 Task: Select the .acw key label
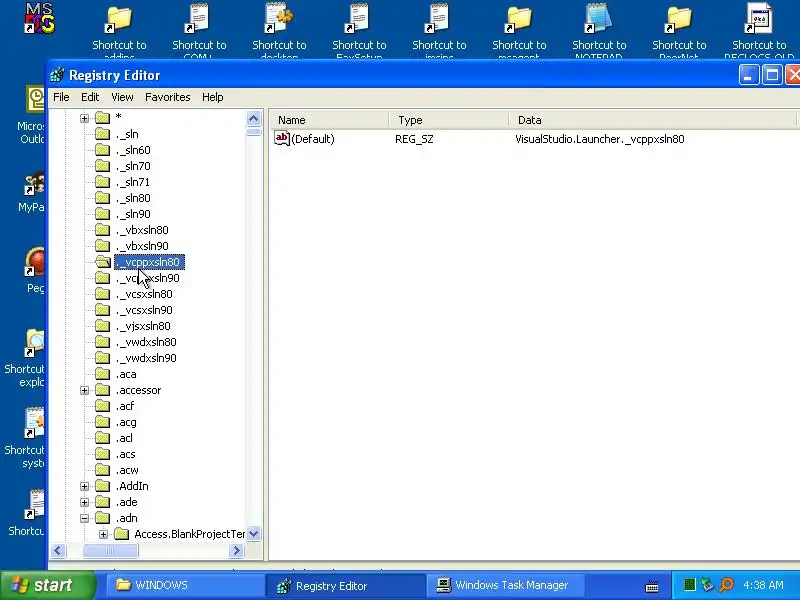[127, 470]
